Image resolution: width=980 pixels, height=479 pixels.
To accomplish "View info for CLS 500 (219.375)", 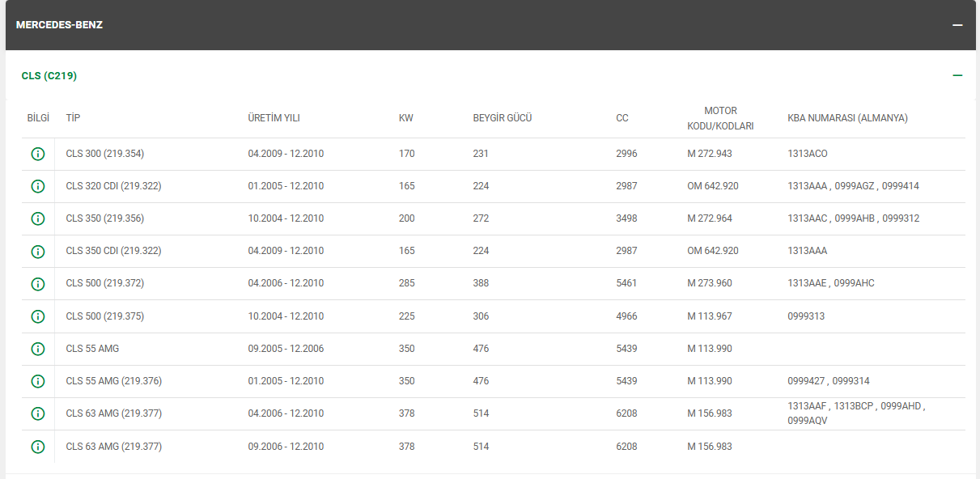I will [37, 316].
